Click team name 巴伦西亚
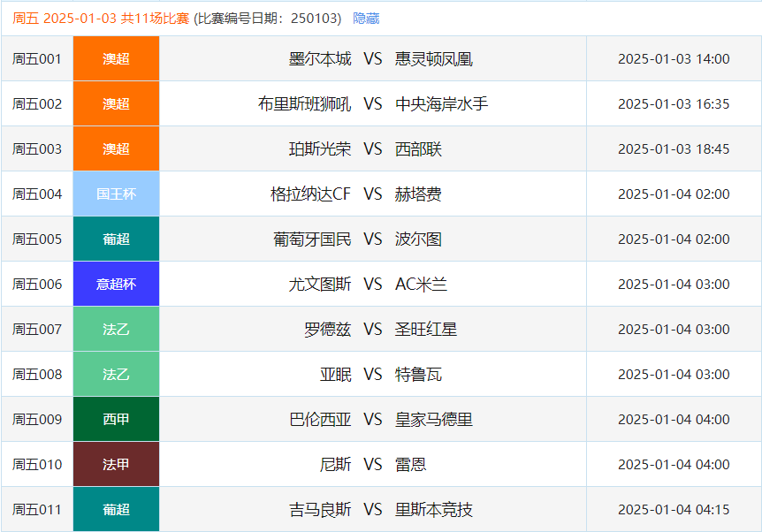 [320, 420]
